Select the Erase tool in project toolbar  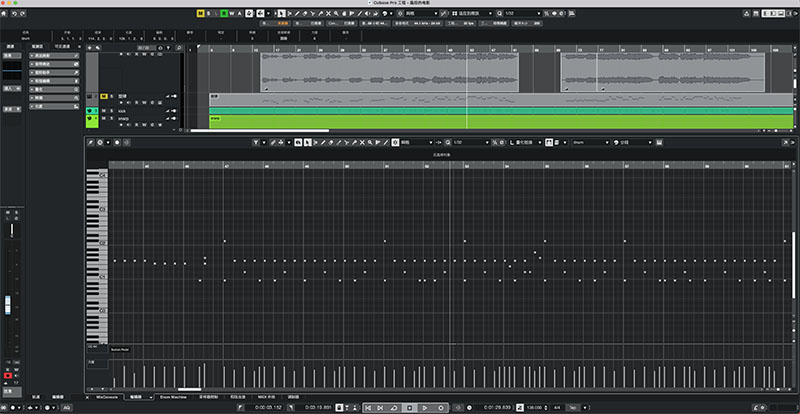pos(305,13)
